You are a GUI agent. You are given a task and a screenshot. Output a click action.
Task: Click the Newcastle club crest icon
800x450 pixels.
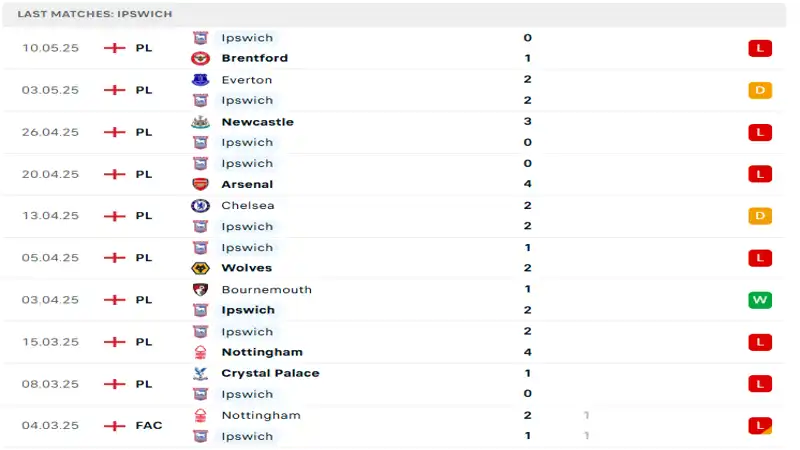200,122
